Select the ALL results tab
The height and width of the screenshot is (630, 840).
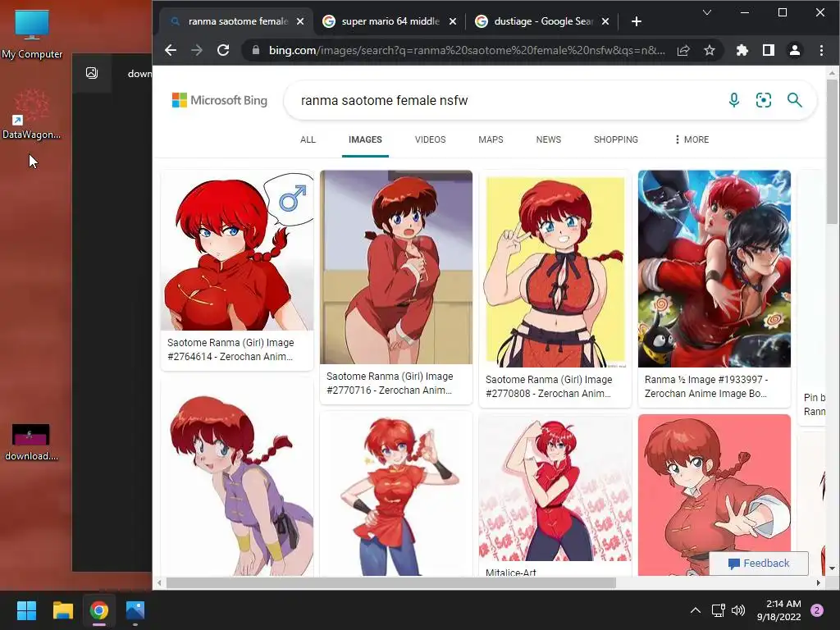tap(308, 139)
